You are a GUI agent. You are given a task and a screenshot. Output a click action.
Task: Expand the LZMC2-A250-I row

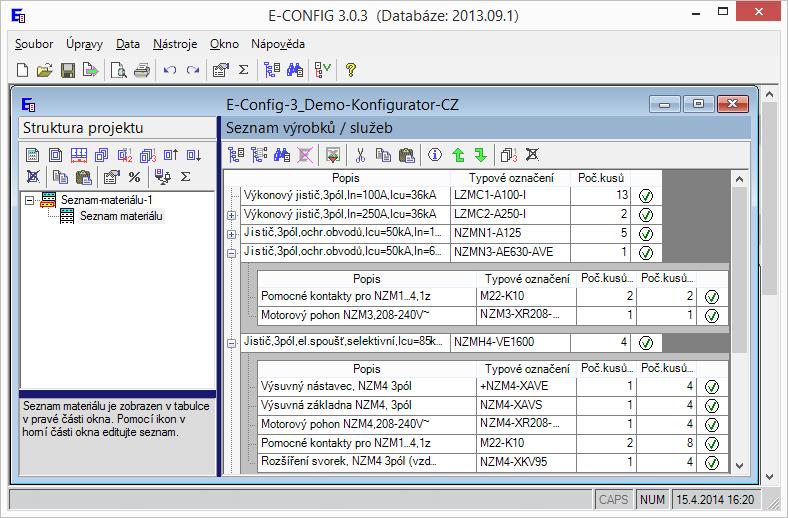pos(232,215)
